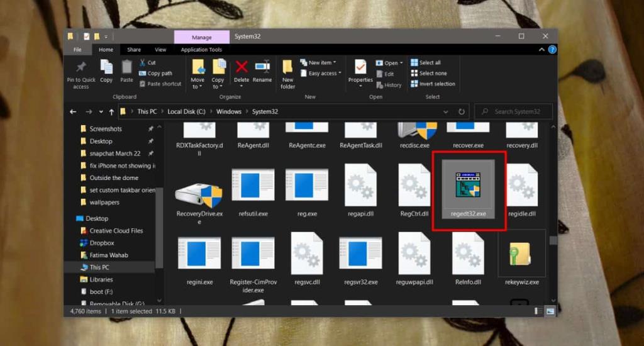Click the Manage contextual tab
The width and height of the screenshot is (644, 346).
point(202,37)
